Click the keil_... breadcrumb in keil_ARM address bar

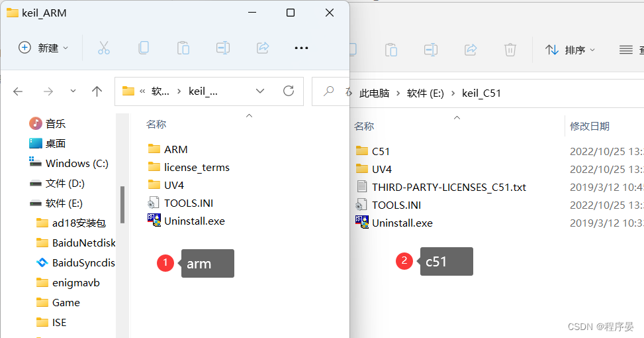point(203,91)
